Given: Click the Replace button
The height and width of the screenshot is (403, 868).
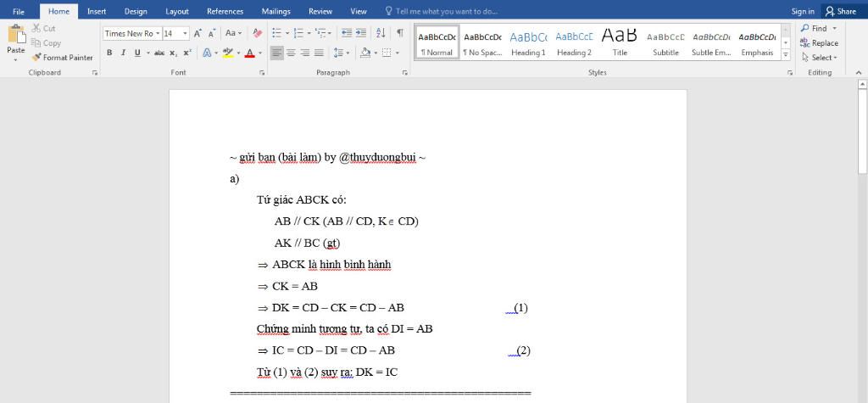Looking at the screenshot, I should (819, 42).
